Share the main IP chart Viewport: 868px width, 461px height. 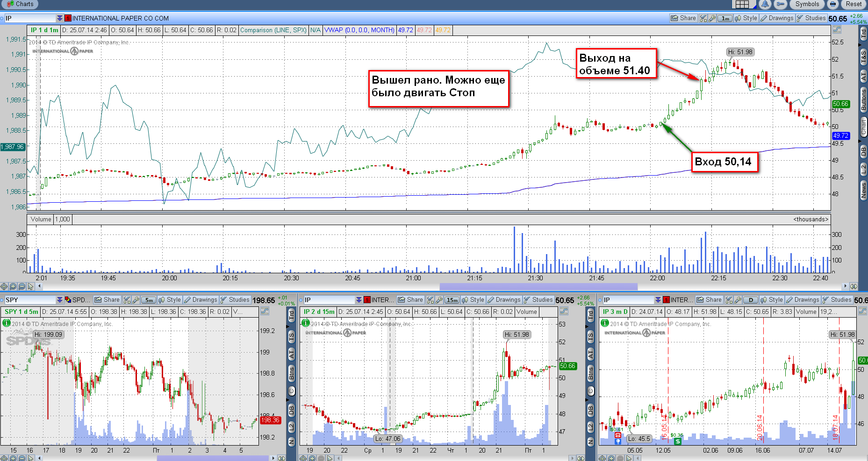[x=683, y=18]
